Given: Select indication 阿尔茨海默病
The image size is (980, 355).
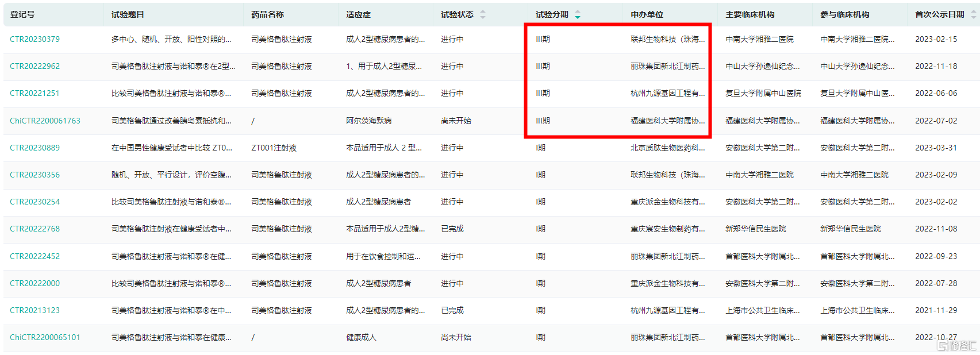Looking at the screenshot, I should [x=368, y=121].
